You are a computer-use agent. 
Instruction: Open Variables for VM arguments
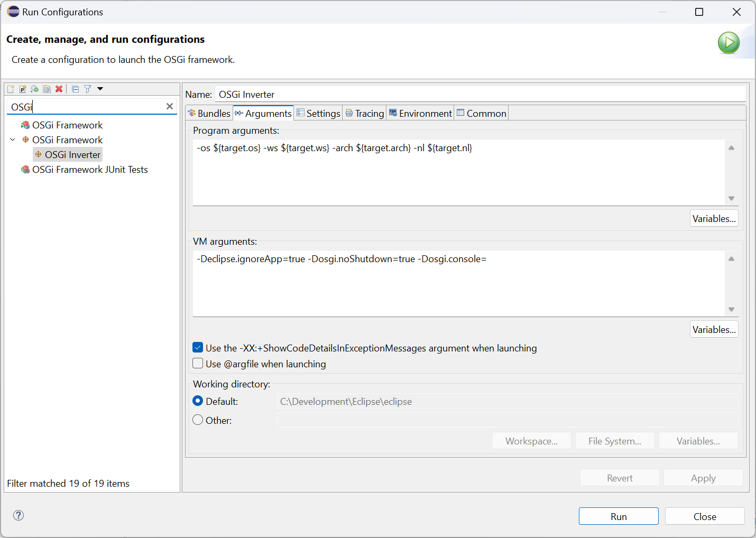coord(714,329)
